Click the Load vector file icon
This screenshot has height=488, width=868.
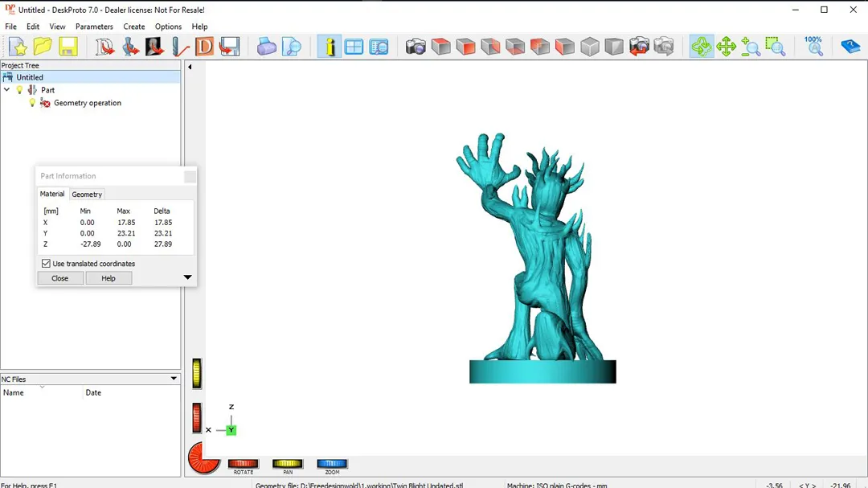click(x=104, y=47)
